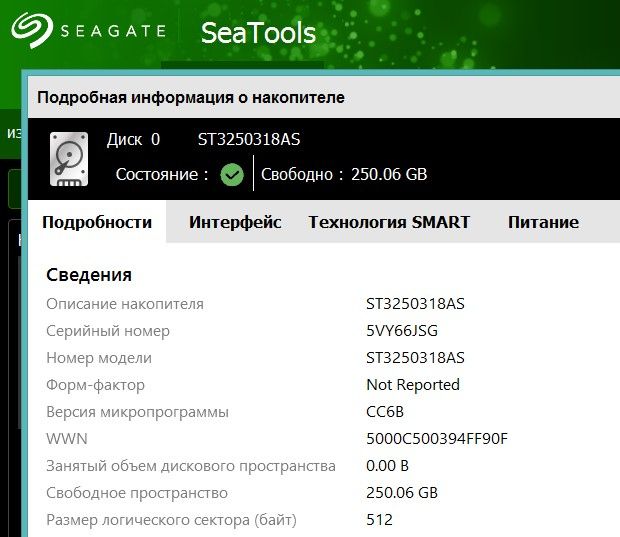Screen dimensions: 620x537
Task: Switch to the Питание tab
Action: point(543,222)
